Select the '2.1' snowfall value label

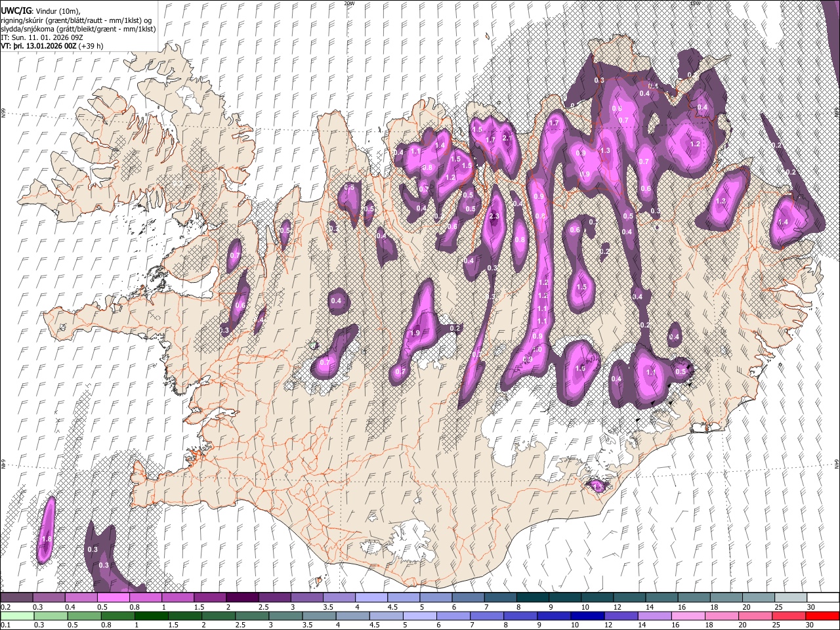coord(507,138)
